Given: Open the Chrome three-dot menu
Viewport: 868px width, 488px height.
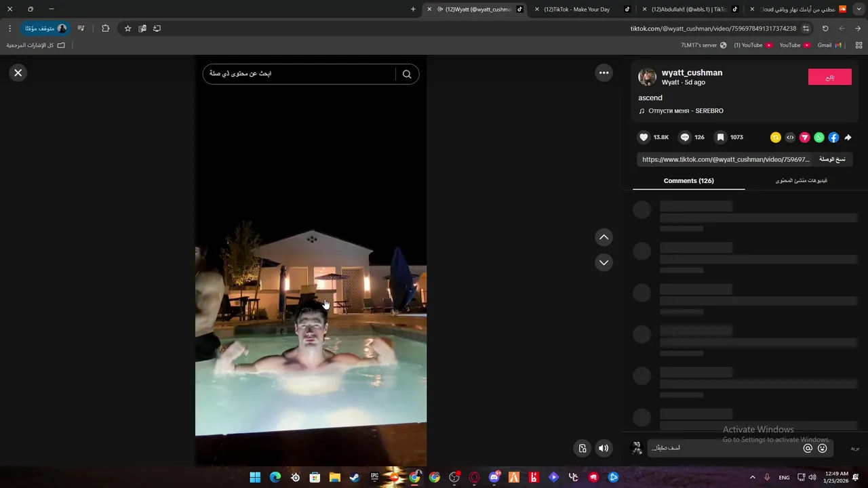Looking at the screenshot, I should coord(9,28).
